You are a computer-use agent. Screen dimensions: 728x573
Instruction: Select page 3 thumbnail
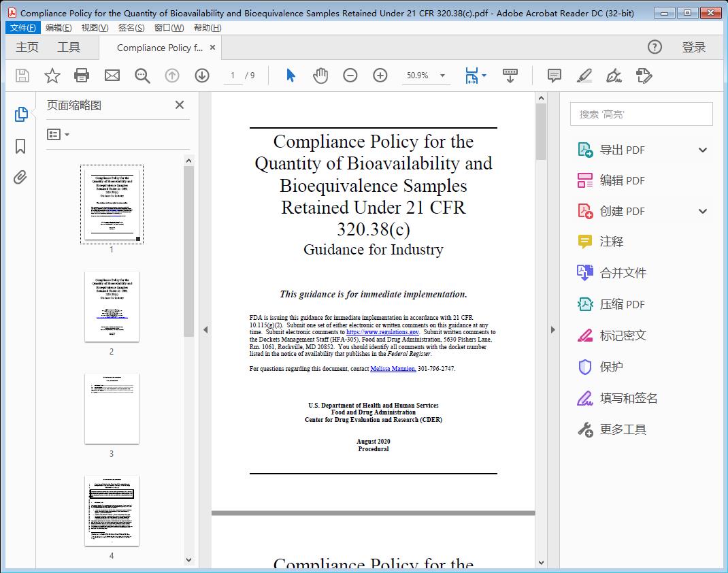[x=112, y=408]
